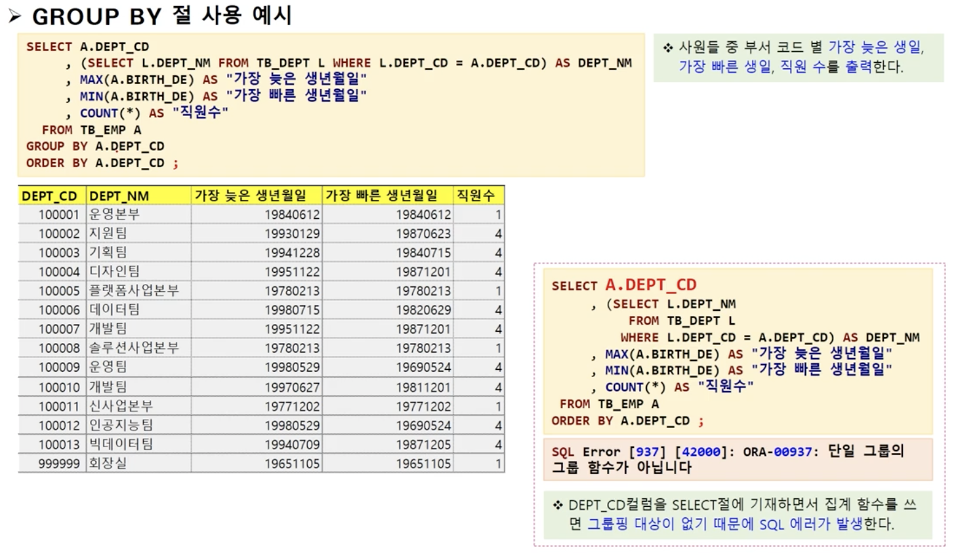
Task: Click department name "솔루션사업본부"
Action: tap(134, 347)
